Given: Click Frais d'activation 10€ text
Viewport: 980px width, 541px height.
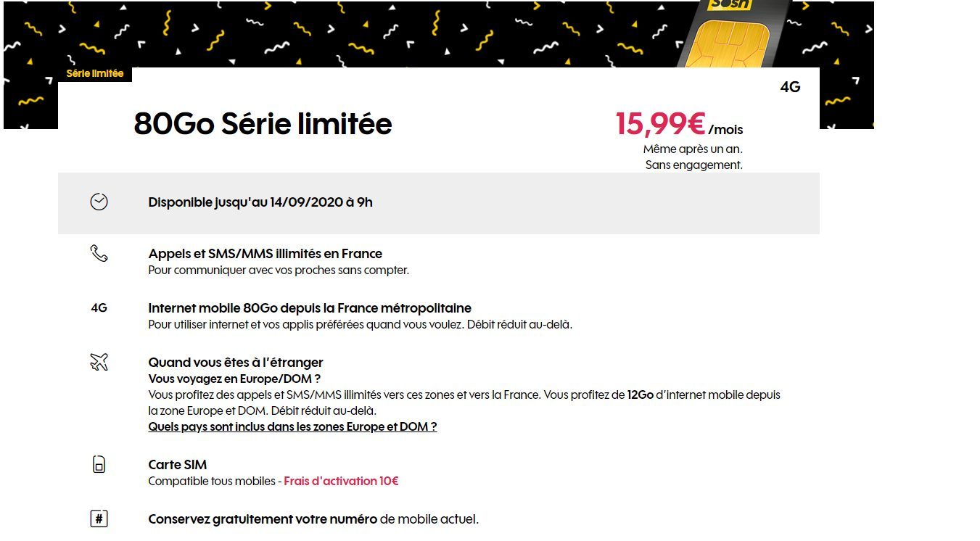Looking at the screenshot, I should coord(341,481).
